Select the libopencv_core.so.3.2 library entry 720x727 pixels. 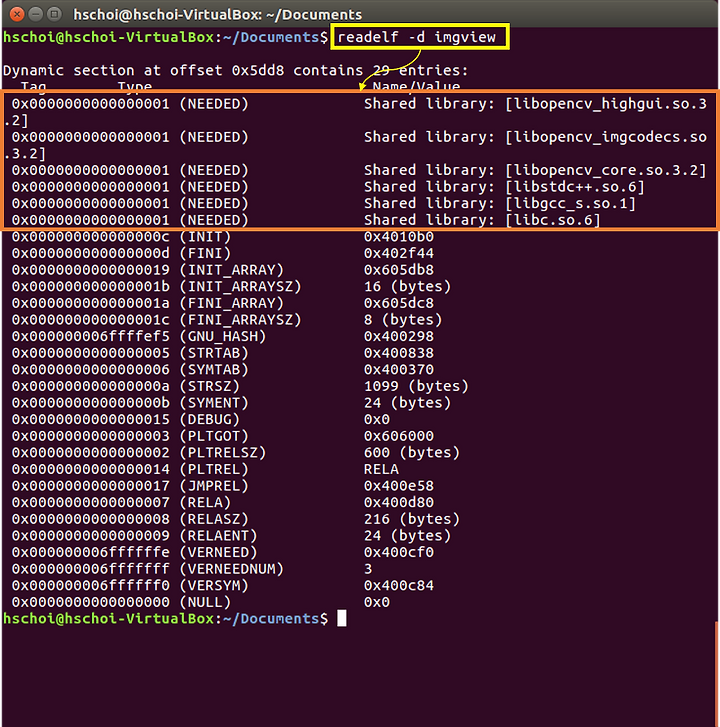(535, 170)
